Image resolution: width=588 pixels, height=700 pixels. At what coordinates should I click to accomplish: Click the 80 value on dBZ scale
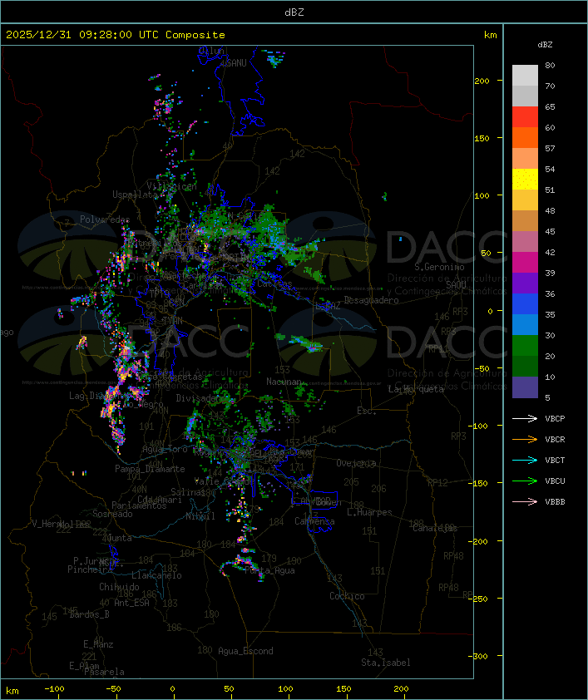click(x=550, y=65)
